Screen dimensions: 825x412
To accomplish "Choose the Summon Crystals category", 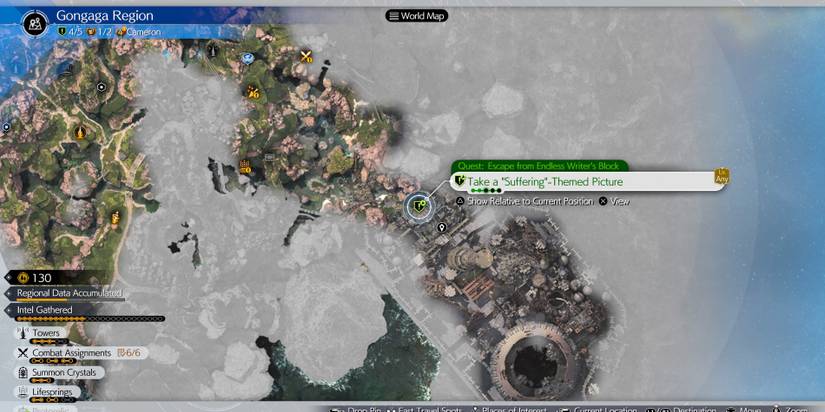I will 66,373.
